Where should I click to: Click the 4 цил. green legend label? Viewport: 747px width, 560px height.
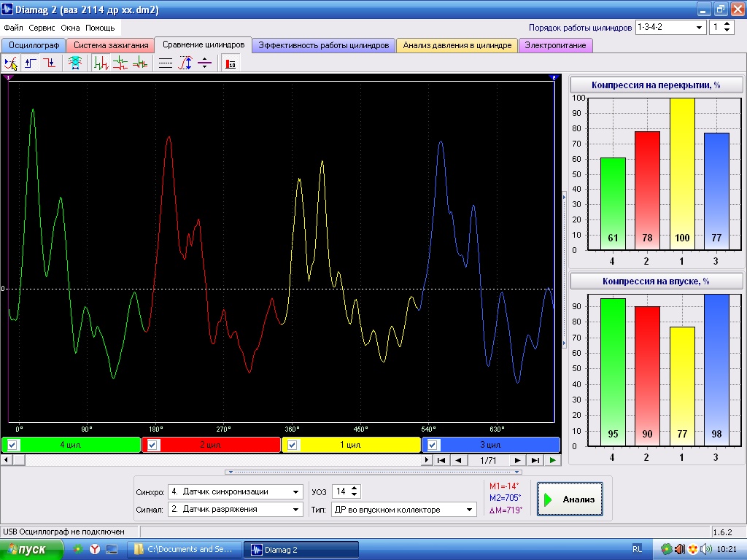(x=71, y=445)
